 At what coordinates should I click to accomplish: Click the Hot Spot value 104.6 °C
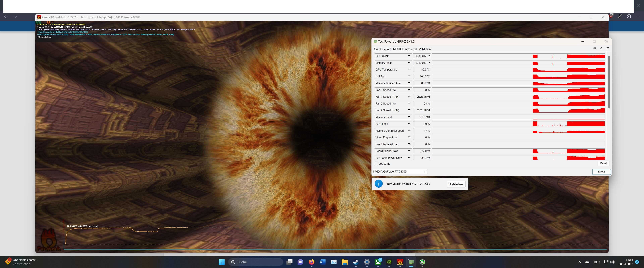(422, 76)
